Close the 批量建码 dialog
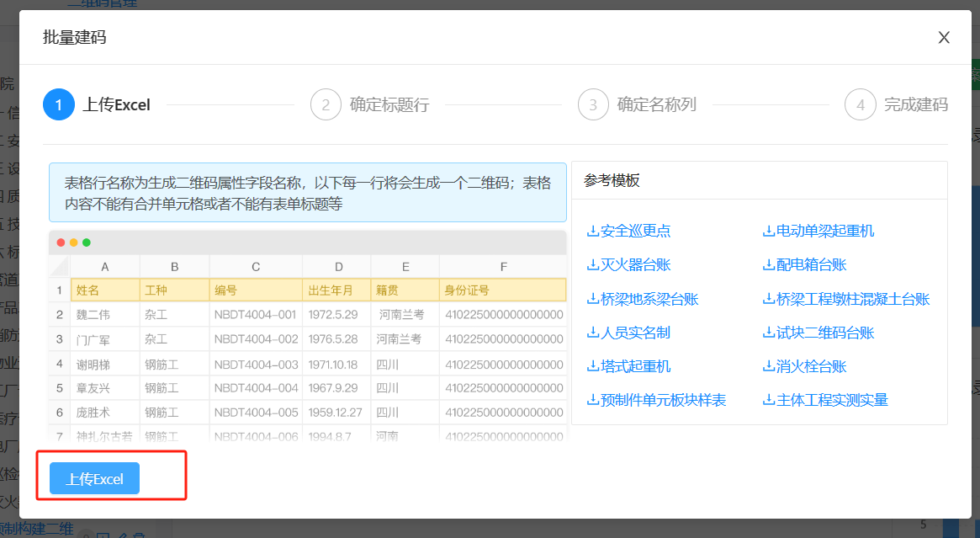Screen dimensions: 980x538 click(x=944, y=37)
